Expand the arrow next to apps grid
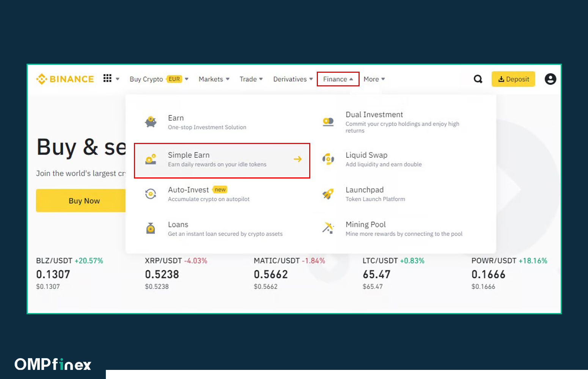588x379 pixels. point(118,79)
